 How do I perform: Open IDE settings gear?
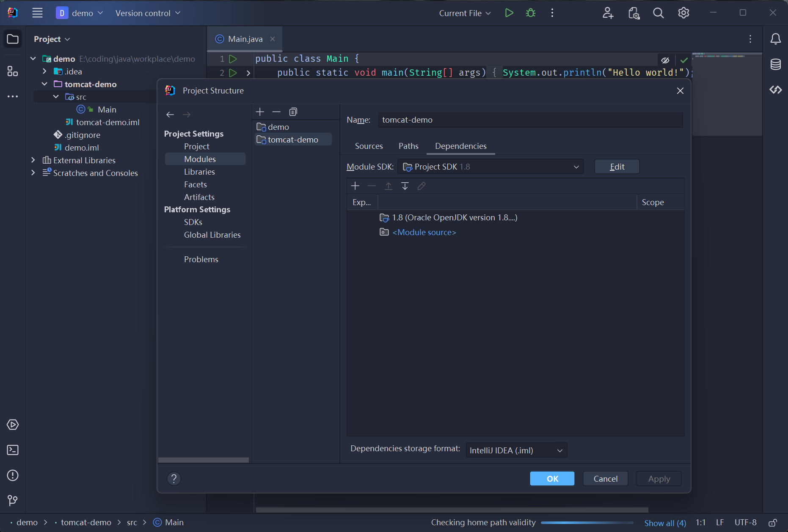click(x=683, y=13)
